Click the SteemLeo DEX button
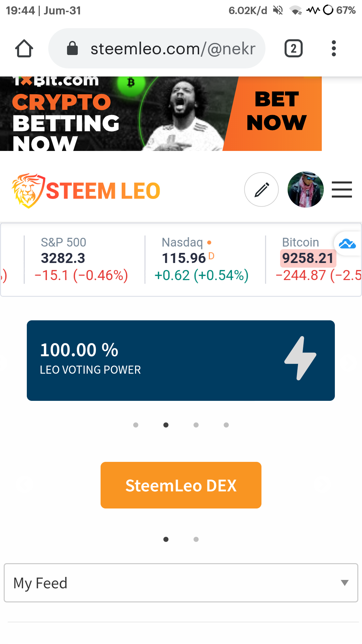 click(x=181, y=485)
